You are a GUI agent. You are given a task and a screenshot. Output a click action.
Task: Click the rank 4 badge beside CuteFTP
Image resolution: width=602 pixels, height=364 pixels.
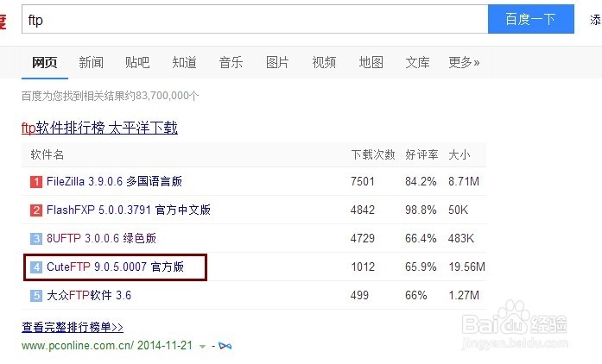coord(36,267)
